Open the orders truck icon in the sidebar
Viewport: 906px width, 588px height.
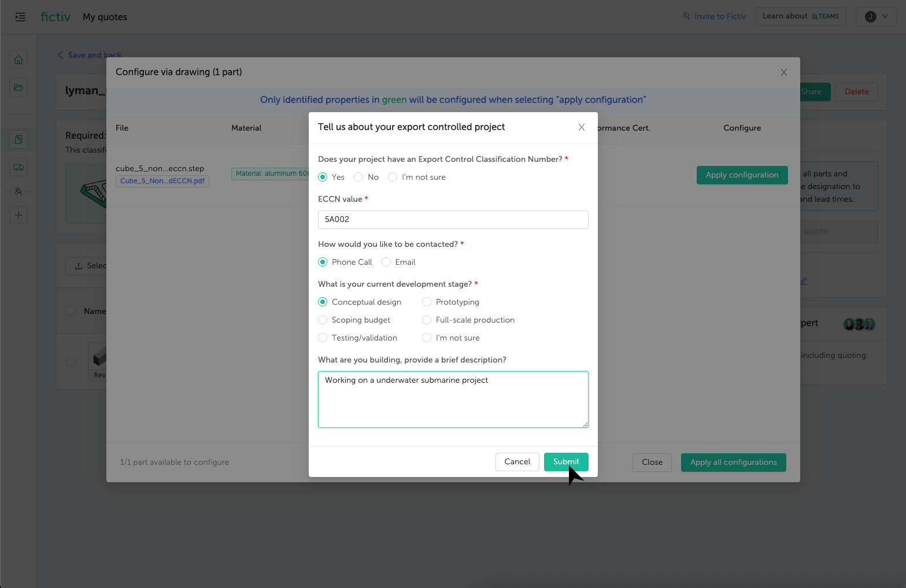tap(18, 167)
